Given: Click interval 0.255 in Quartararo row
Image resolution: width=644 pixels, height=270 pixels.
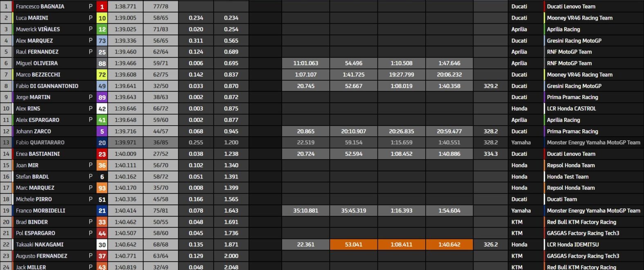Looking at the screenshot, I should point(196,143).
